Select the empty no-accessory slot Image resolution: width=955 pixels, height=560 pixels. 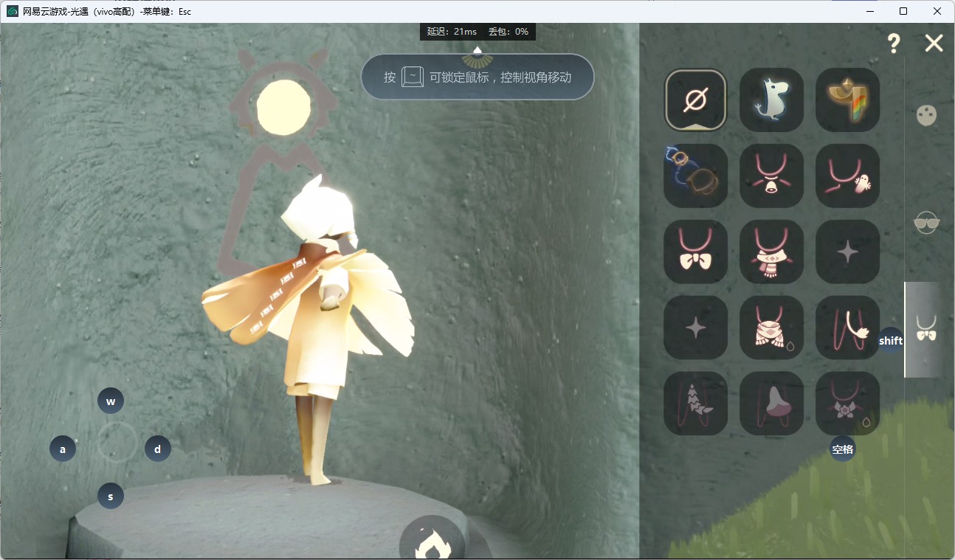696,100
